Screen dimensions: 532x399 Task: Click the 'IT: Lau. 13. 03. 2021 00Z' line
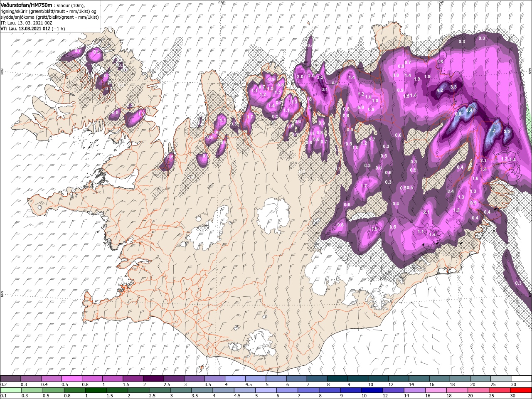pyautogui.click(x=26, y=23)
